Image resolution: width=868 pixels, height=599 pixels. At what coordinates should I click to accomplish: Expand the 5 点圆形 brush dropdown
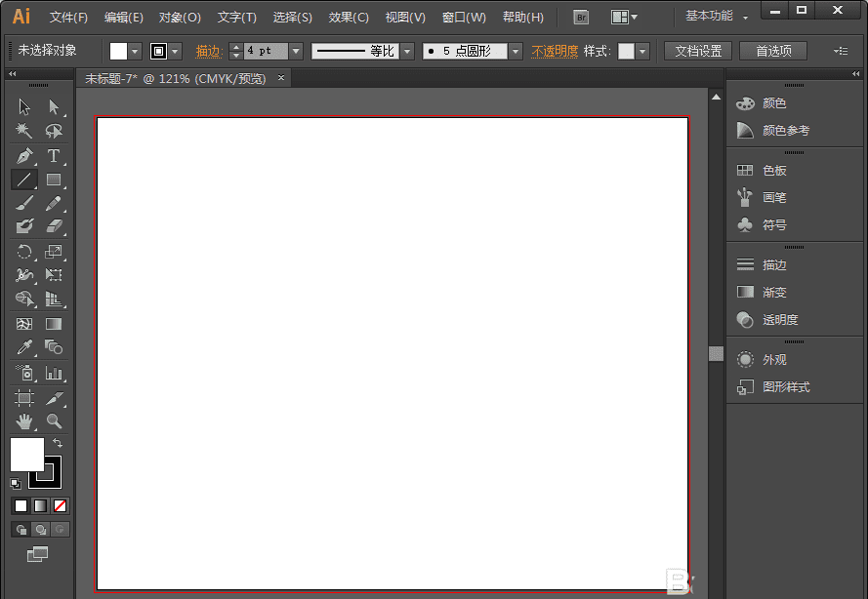[514, 51]
